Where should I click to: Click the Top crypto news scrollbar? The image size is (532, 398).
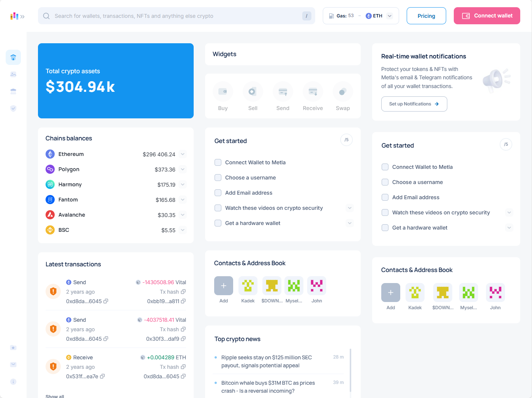pos(350,370)
